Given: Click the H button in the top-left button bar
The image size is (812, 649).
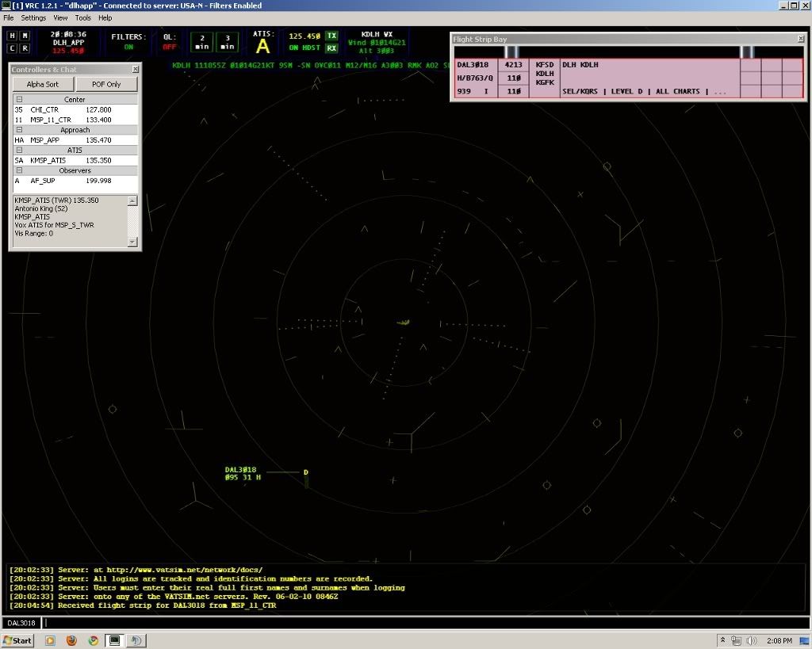Looking at the screenshot, I should pos(13,36).
